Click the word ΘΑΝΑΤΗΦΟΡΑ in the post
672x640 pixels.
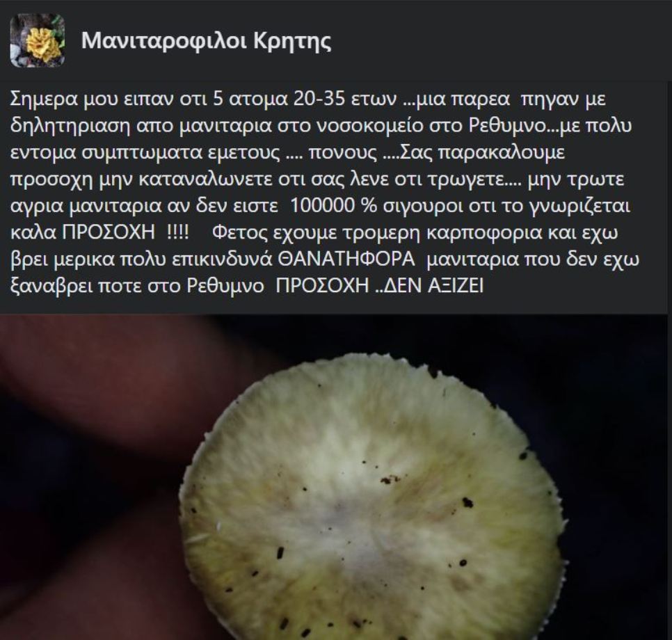tap(346, 259)
